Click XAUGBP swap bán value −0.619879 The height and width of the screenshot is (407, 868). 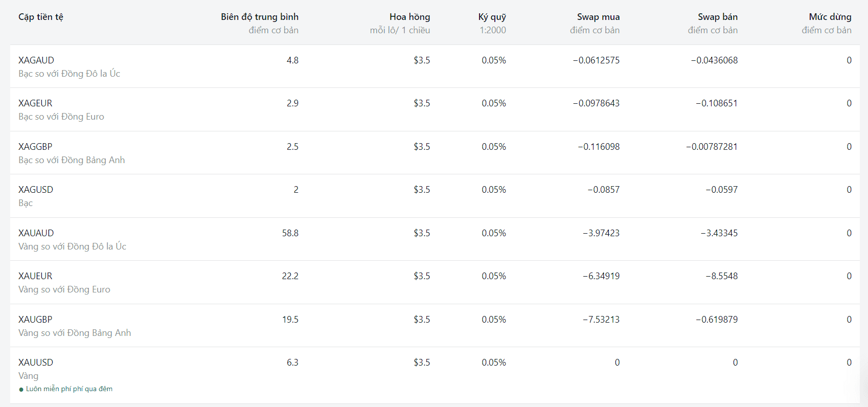tap(717, 320)
